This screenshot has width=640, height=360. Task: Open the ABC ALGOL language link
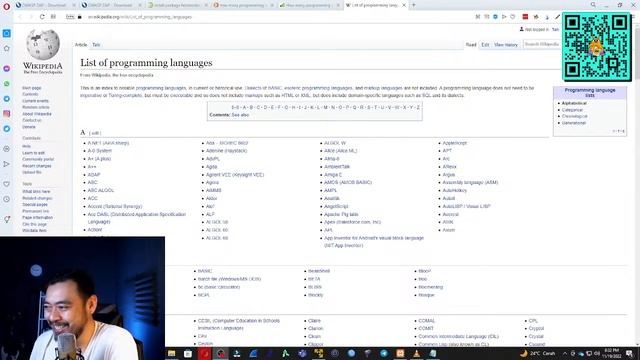pos(101,191)
